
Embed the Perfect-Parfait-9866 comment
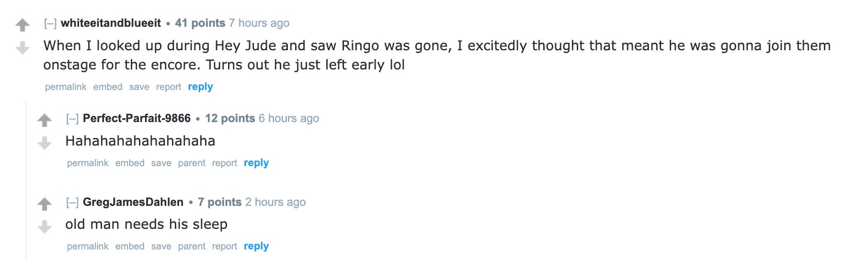click(x=130, y=163)
